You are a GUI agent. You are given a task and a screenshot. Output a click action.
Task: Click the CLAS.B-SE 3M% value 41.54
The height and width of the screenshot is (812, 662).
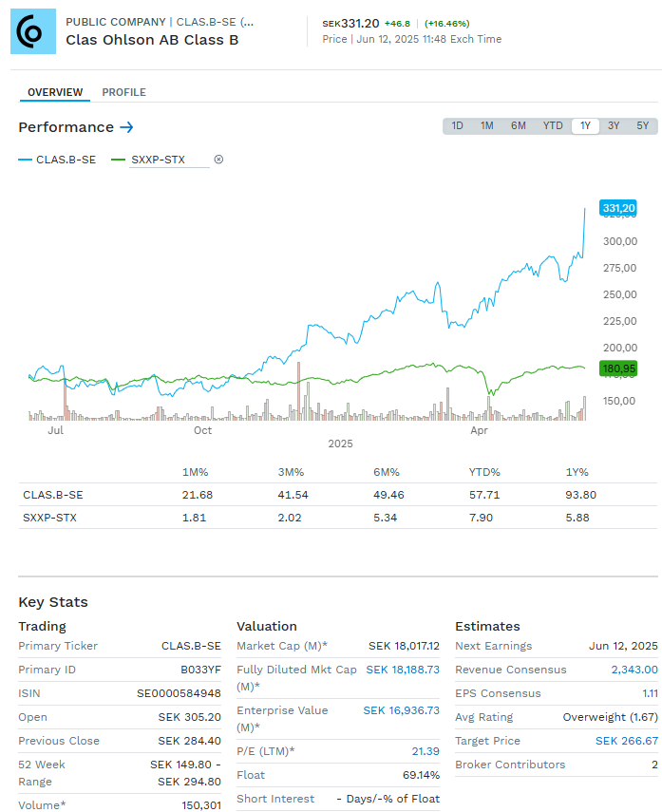point(293,495)
